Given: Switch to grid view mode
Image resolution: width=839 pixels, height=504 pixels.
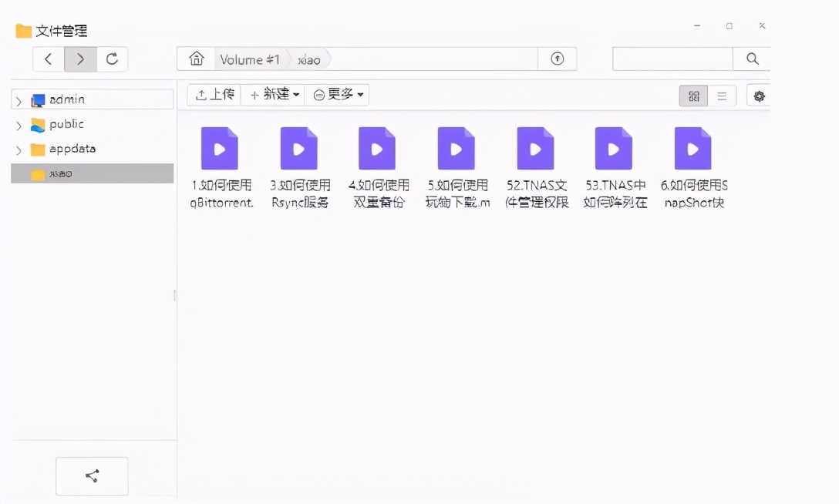Looking at the screenshot, I should click(692, 96).
